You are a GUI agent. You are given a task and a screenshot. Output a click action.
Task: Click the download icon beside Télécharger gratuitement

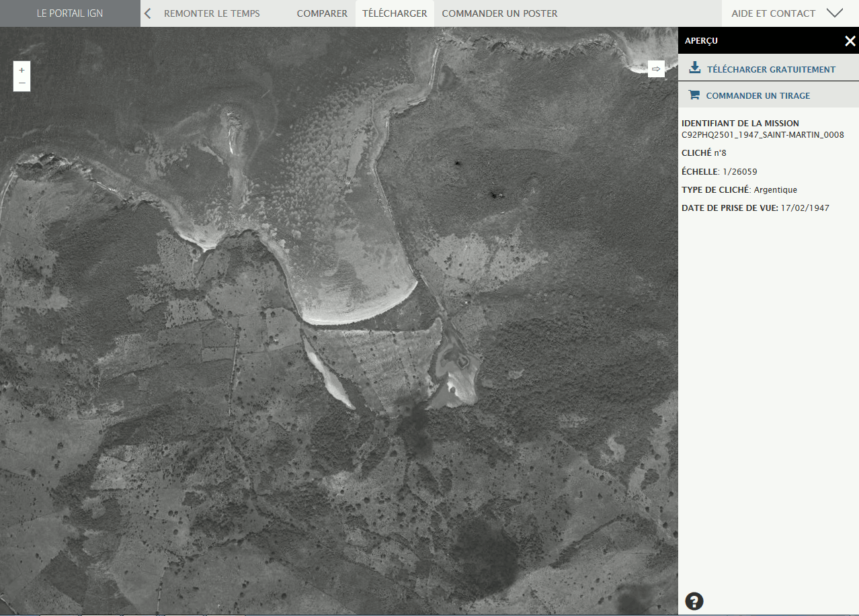[695, 69]
